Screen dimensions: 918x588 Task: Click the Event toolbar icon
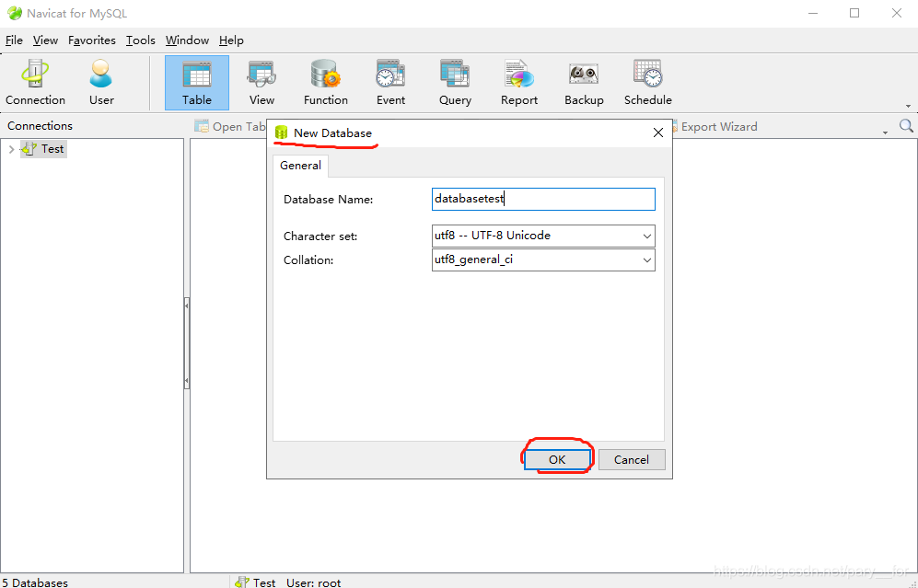[390, 83]
